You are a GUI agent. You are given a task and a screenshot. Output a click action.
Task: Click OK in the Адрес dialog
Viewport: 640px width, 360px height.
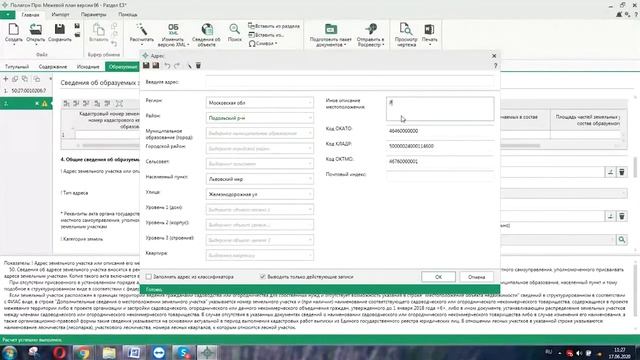(x=438, y=277)
